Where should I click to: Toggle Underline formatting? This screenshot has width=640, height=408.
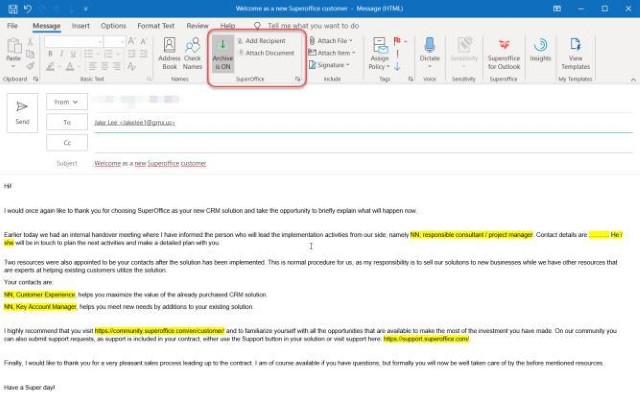(73, 54)
